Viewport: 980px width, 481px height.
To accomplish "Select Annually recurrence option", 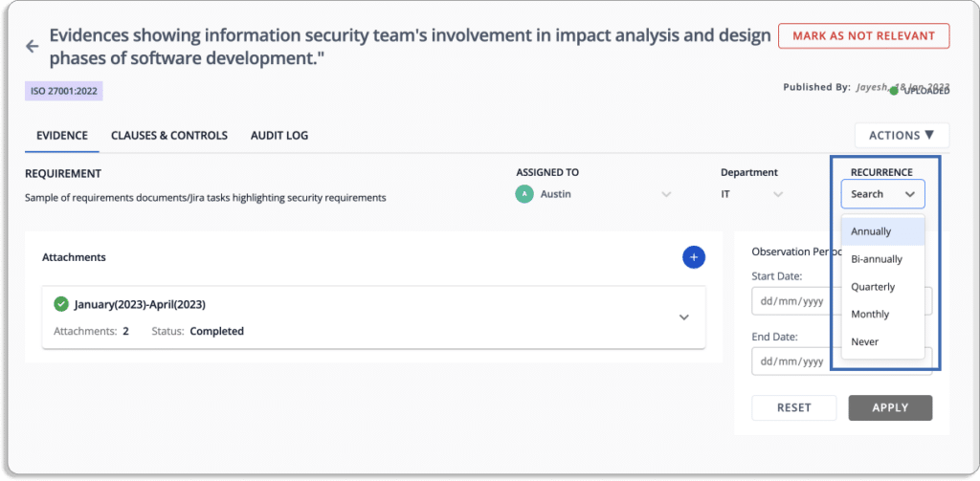I will click(882, 231).
